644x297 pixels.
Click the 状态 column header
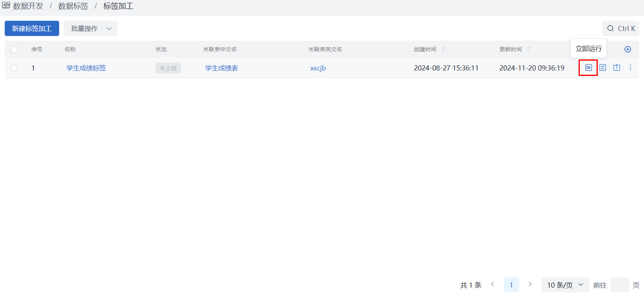[161, 49]
